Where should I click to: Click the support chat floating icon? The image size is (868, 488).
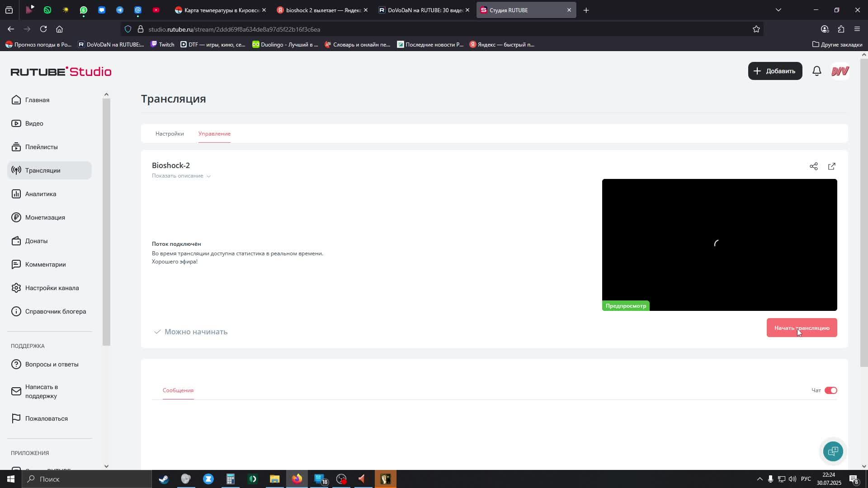point(833,451)
